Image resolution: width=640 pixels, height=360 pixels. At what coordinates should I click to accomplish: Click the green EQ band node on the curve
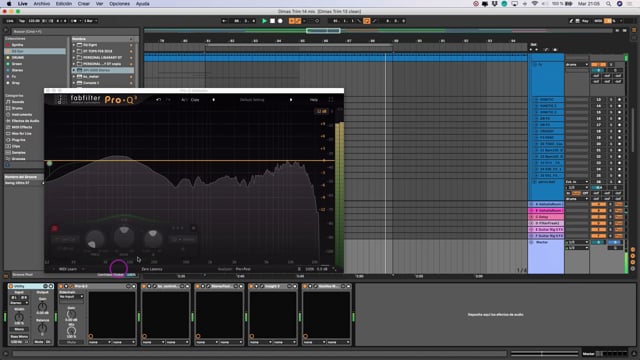coord(49,163)
